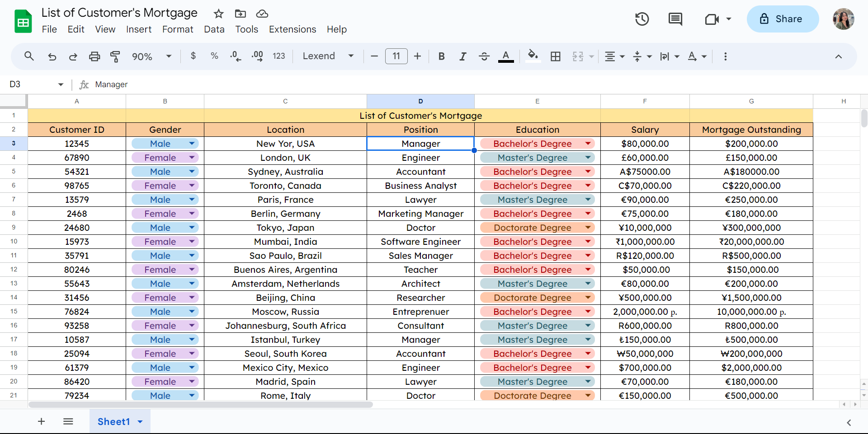Select the Sheet1 tab
This screenshot has width=868, height=434.
point(120,421)
